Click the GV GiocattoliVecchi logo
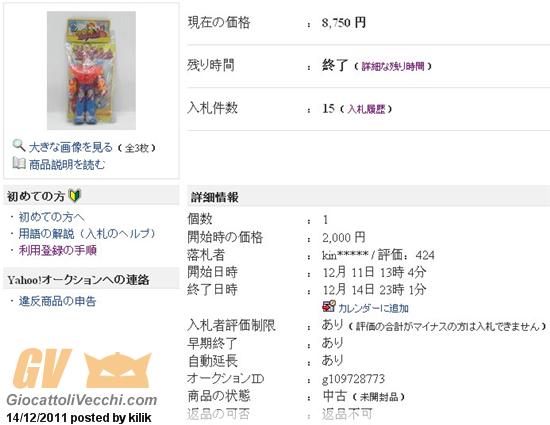Image resolution: width=550 pixels, height=425 pixels. pos(81,377)
